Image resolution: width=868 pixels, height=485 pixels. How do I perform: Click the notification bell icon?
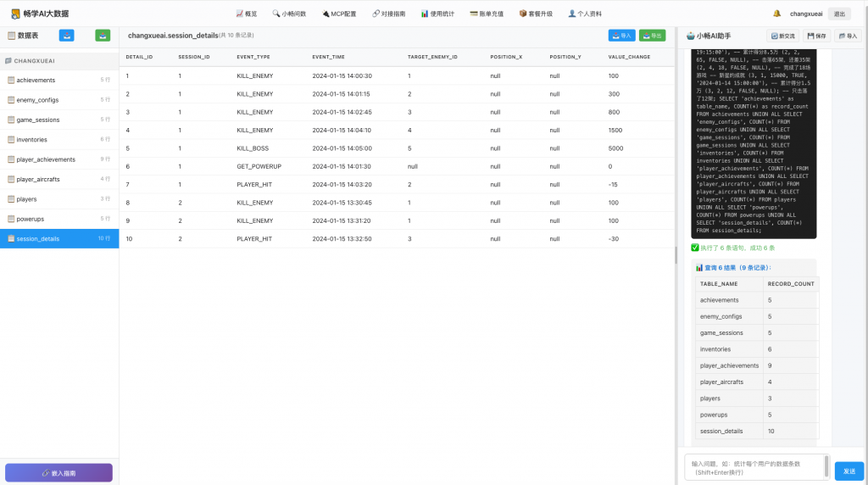point(776,14)
